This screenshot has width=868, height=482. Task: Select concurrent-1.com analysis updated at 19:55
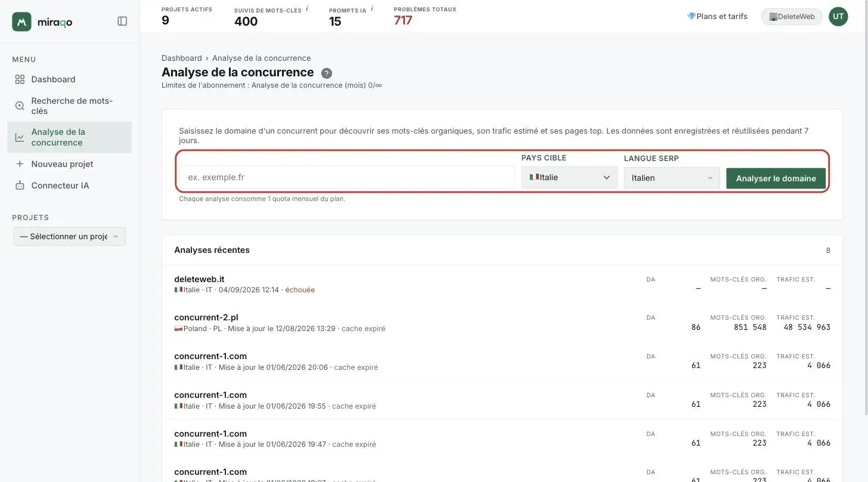pyautogui.click(x=502, y=400)
